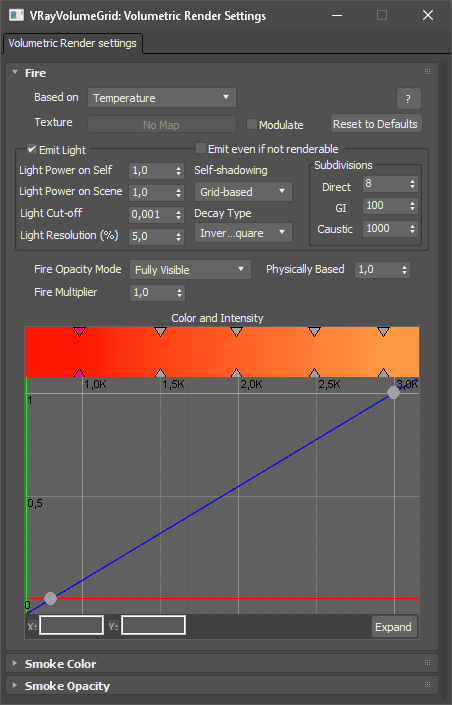Viewport: 452px width, 705px height.
Task: Click the GI subdivisions value 100
Action: [x=385, y=206]
